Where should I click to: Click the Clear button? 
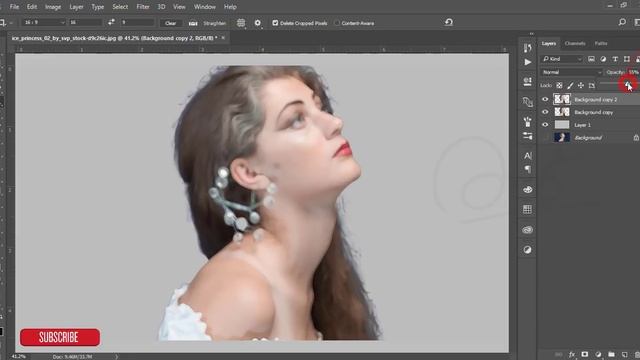tap(171, 23)
